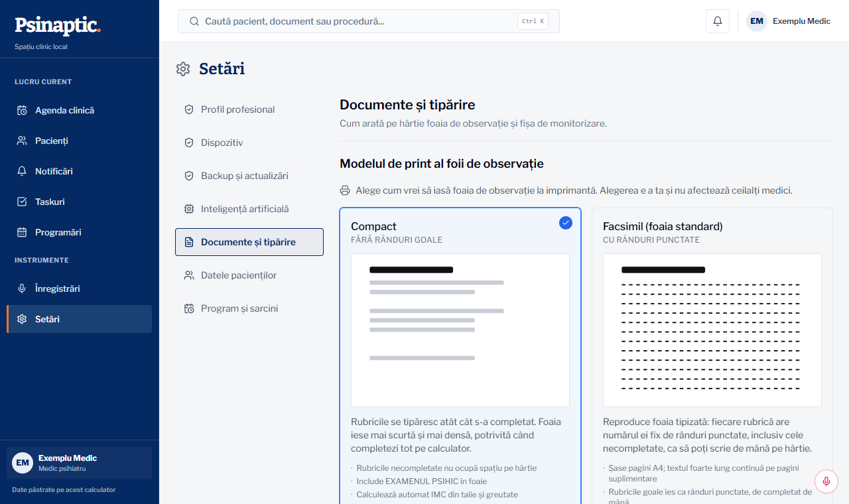Select the Compact print model card
The height and width of the screenshot is (504, 849).
[x=460, y=356]
